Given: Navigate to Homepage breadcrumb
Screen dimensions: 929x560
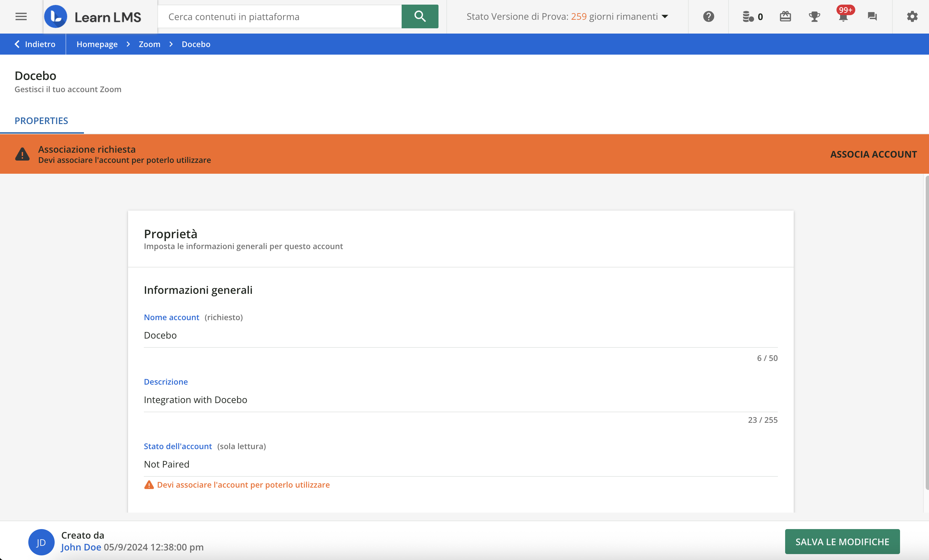Looking at the screenshot, I should coord(97,44).
